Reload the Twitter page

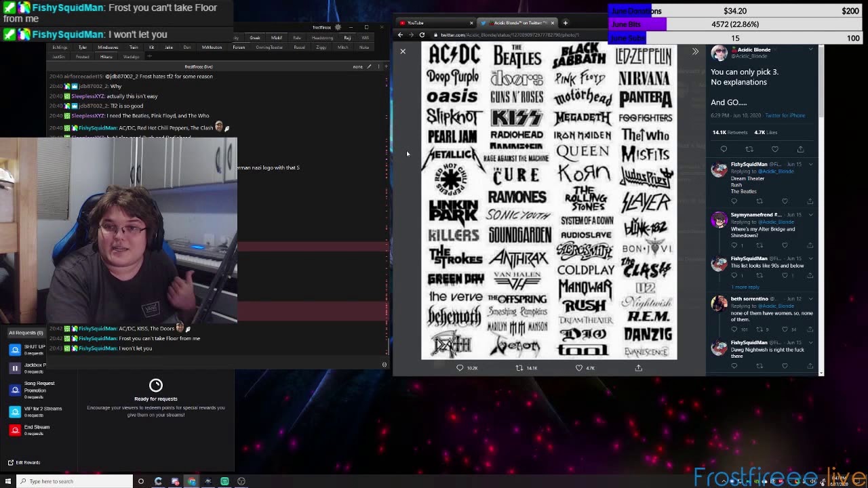(x=422, y=35)
